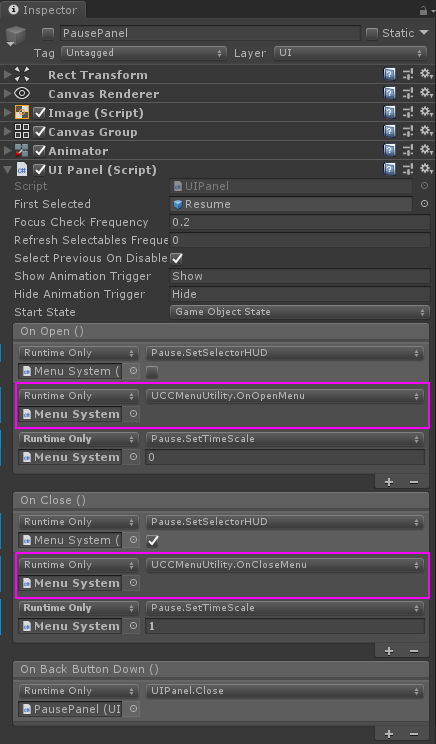The height and width of the screenshot is (744, 436).
Task: Toggle the Static checkbox
Action: (x=372, y=33)
